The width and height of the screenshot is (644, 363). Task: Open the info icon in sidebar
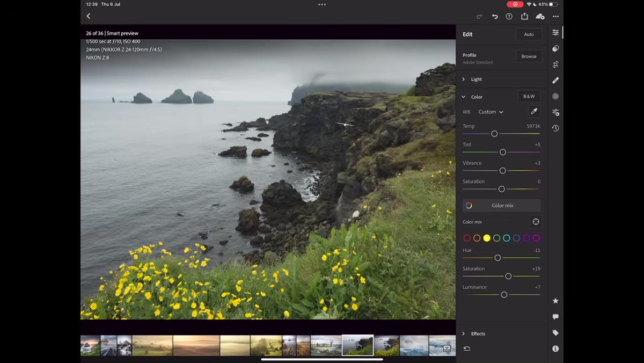(555, 349)
